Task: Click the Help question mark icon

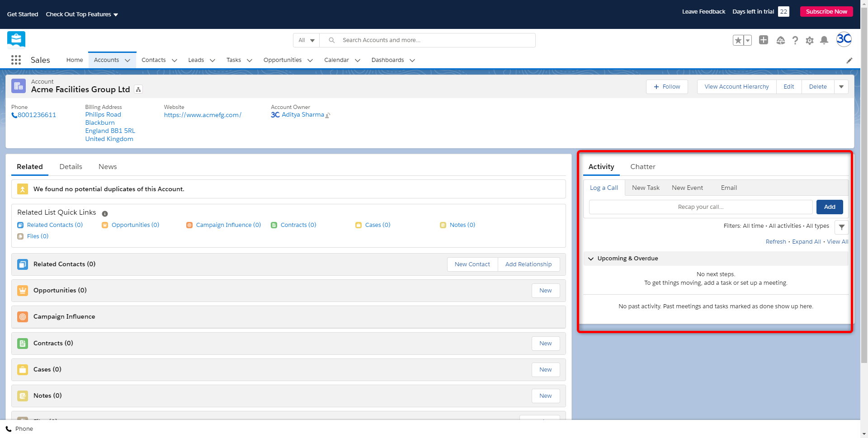Action: [795, 40]
